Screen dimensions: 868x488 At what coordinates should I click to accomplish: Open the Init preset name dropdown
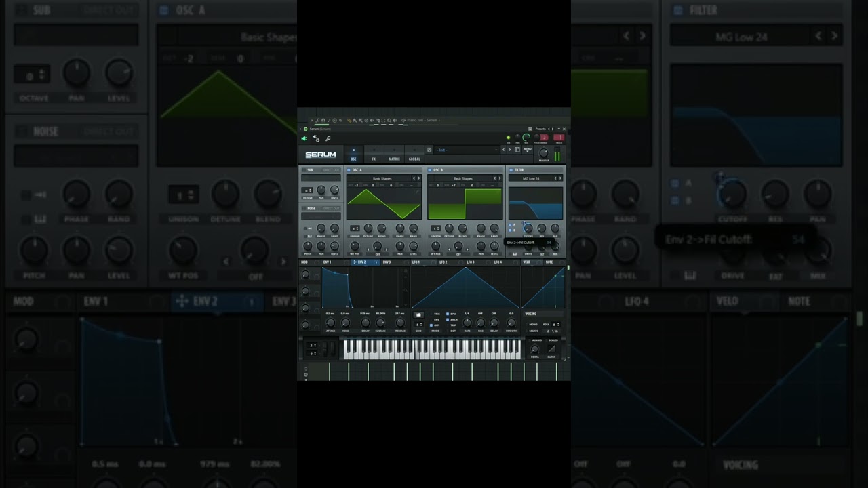467,150
